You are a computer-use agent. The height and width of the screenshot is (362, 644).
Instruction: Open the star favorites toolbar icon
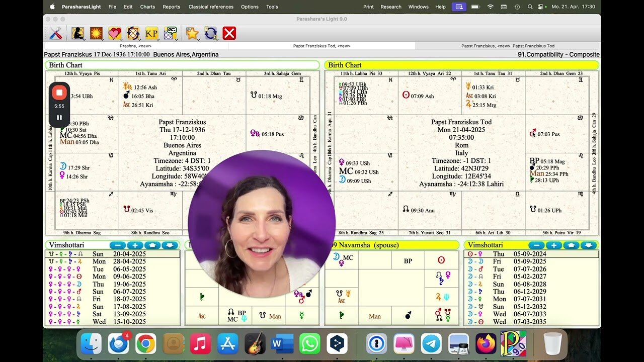(x=192, y=33)
